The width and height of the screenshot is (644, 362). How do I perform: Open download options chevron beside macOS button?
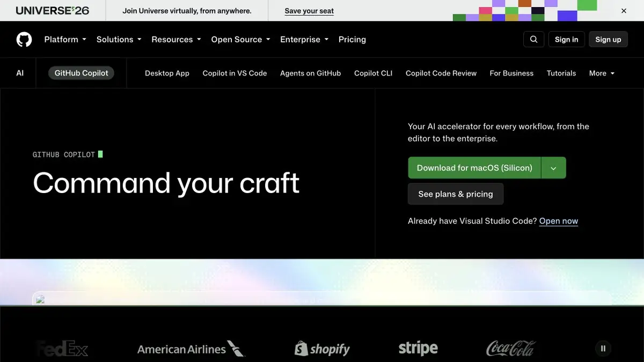pos(553,168)
